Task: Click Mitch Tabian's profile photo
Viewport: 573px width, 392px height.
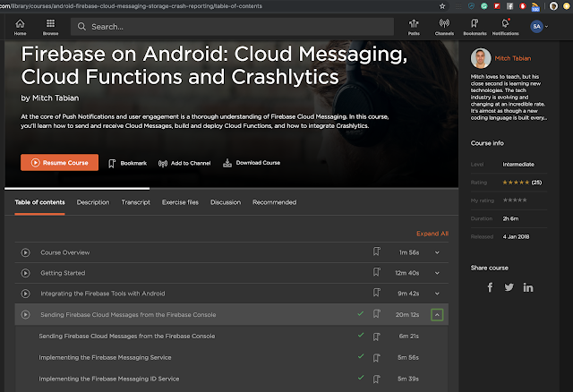Action: tap(481, 58)
